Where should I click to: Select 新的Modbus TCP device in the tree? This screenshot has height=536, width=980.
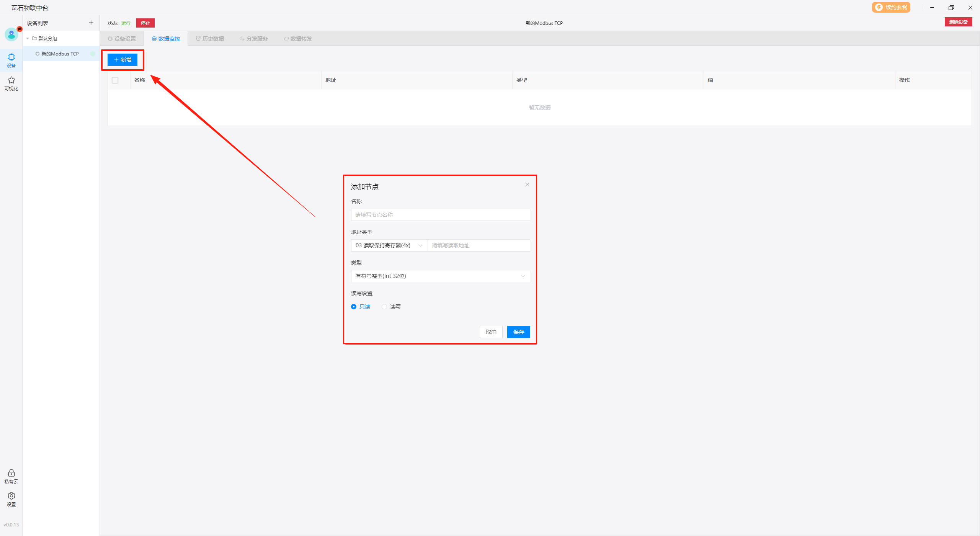60,54
